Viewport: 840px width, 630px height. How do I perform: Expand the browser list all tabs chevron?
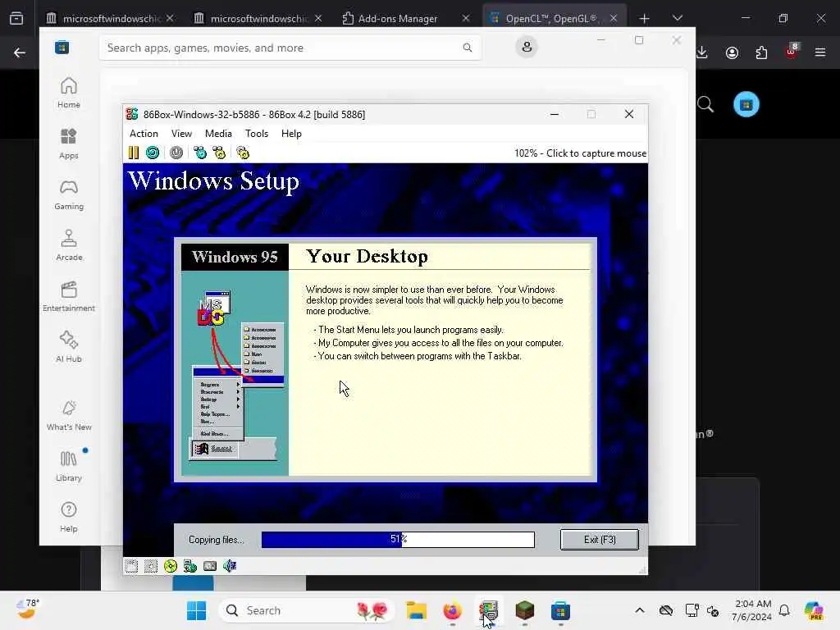point(677,18)
